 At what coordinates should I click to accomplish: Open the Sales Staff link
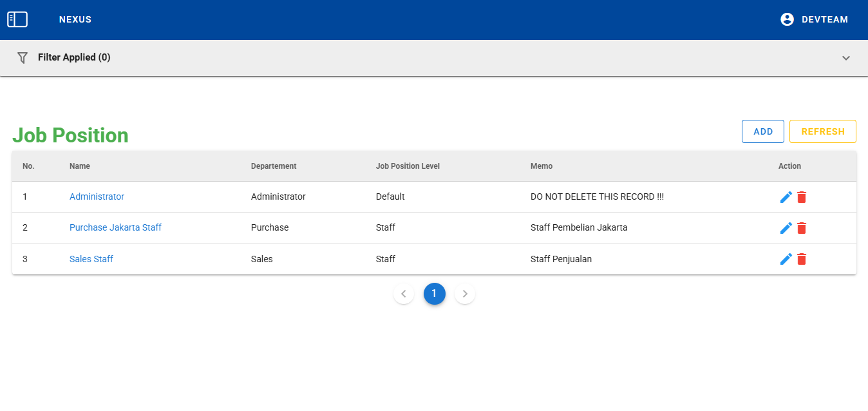91,259
